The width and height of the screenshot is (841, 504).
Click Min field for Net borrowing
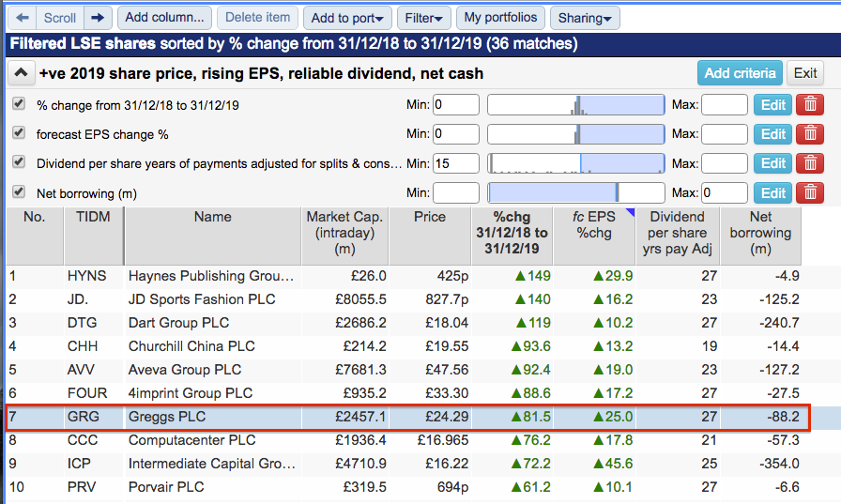point(456,192)
